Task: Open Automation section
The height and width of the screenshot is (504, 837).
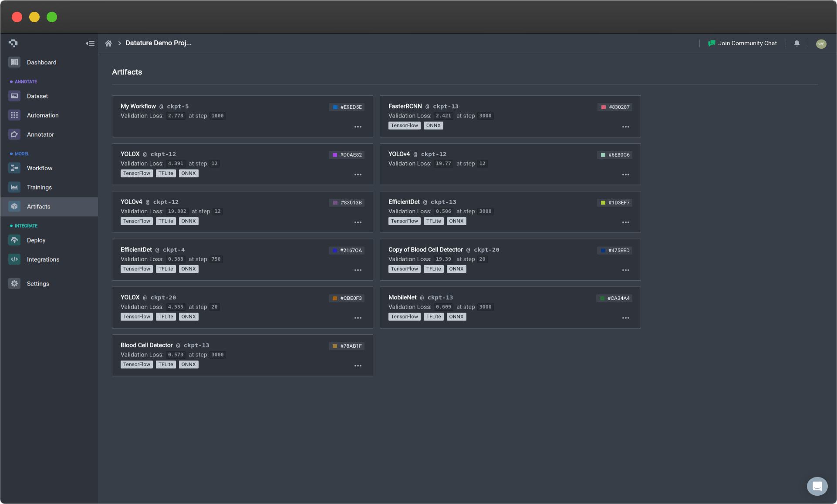Action: click(43, 115)
